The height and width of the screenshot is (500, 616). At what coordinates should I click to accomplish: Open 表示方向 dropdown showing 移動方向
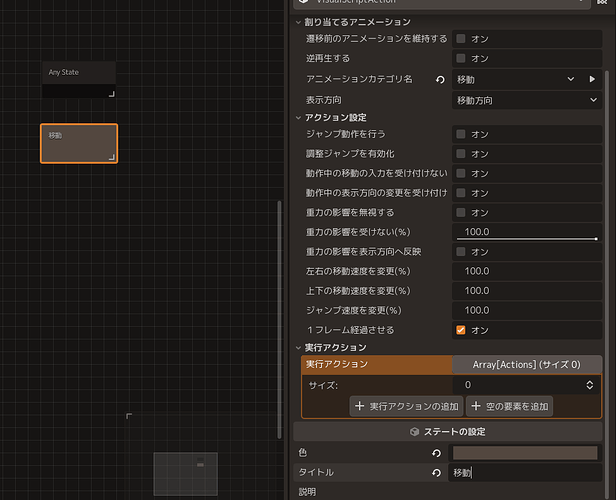point(527,100)
